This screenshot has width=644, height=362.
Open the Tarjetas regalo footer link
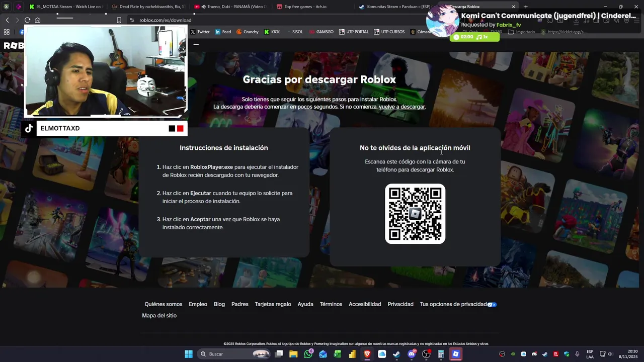(273, 304)
